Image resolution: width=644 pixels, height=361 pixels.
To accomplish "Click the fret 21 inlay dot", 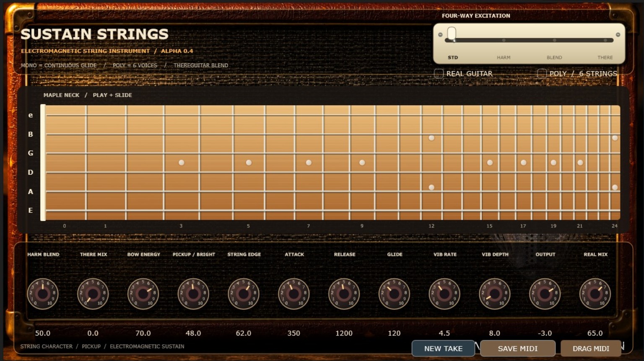I will click(580, 162).
